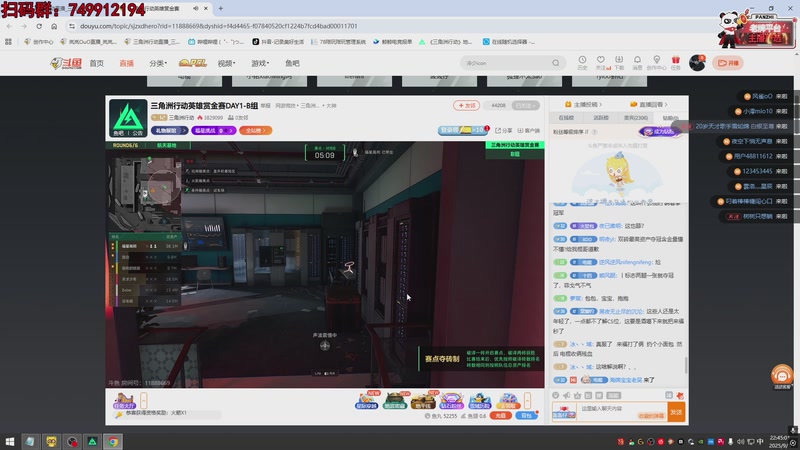800x450 pixels.
Task: Open the bilibili 哔哩哔哩 bookmark
Action: pos(216,42)
